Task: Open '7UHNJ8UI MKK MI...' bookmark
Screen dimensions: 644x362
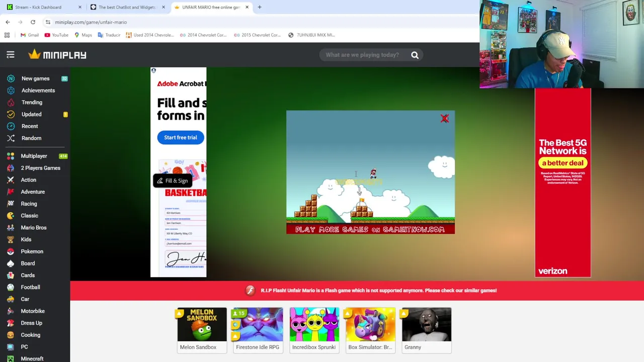Action: (x=311, y=35)
